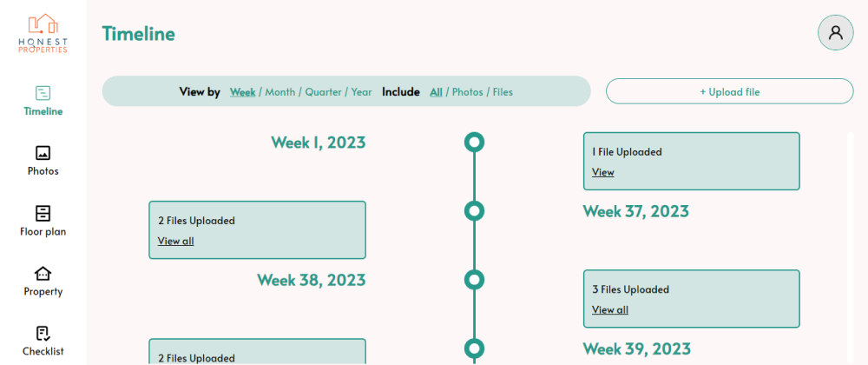
Task: Click the timeline vertical scrollbar
Action: (x=850, y=248)
